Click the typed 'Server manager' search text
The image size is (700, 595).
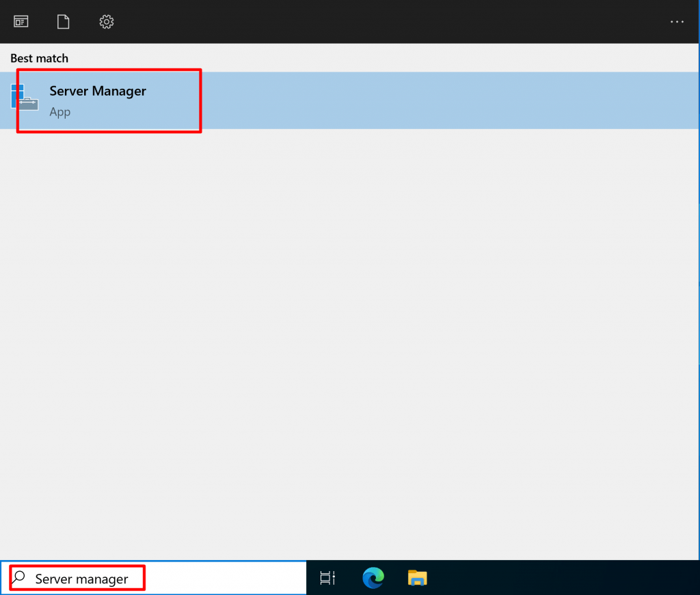(81, 579)
